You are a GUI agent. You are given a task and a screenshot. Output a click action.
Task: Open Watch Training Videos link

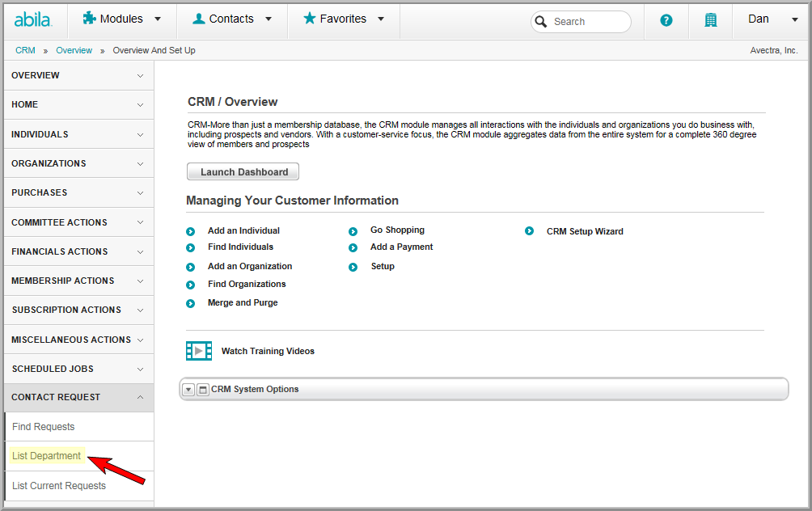point(268,351)
